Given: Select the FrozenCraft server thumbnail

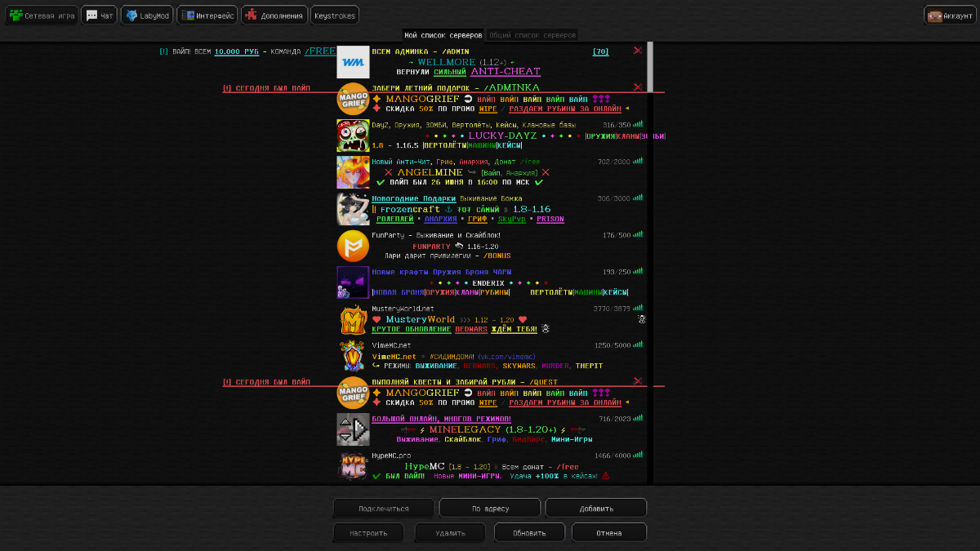Looking at the screenshot, I should click(x=353, y=209).
